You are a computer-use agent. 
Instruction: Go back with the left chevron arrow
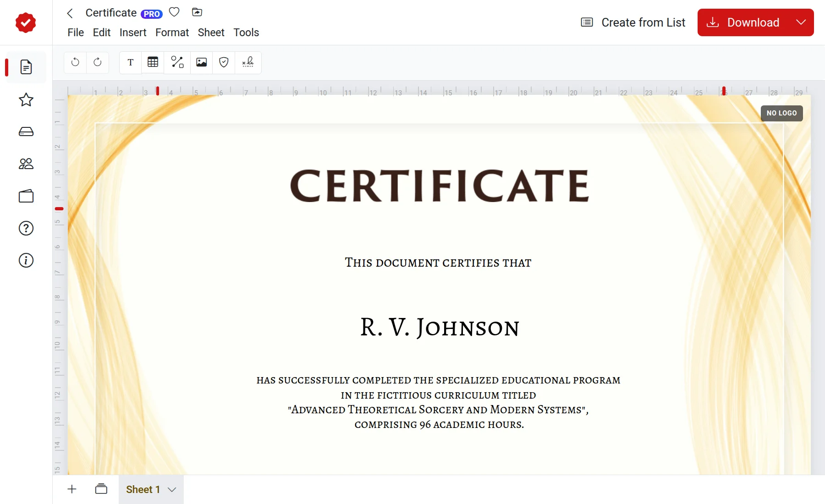point(70,13)
